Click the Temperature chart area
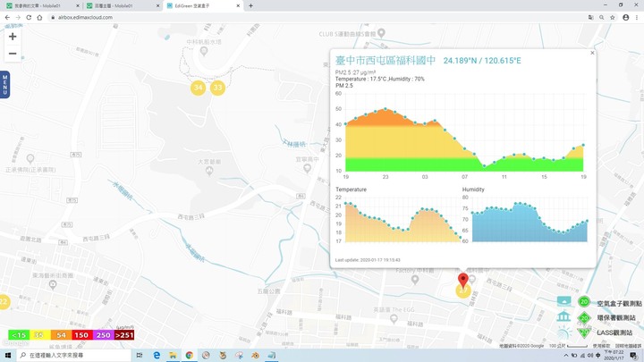Image resolution: width=644 pixels, height=362 pixels. pyautogui.click(x=402, y=220)
